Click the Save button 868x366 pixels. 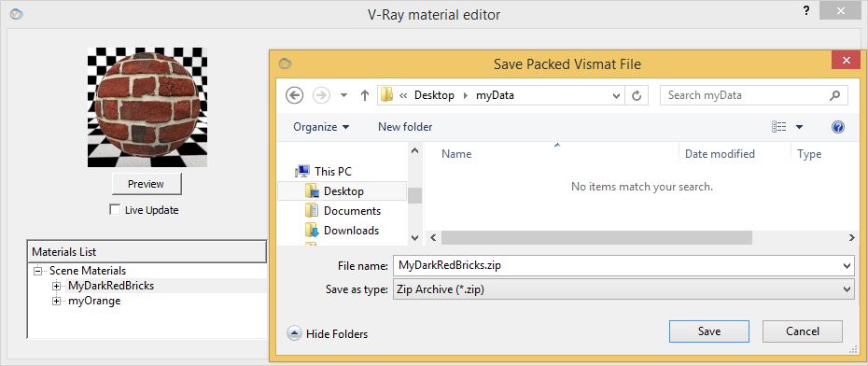click(x=709, y=331)
